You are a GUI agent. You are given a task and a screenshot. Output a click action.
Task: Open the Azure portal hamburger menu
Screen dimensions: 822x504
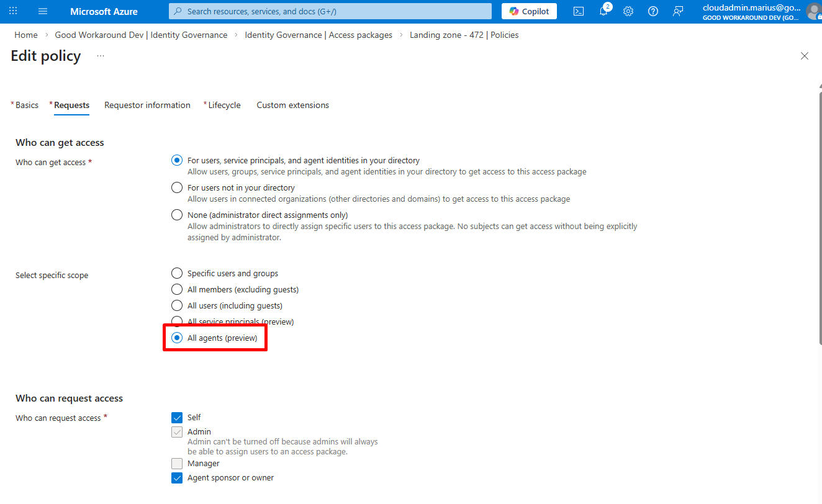tap(43, 11)
